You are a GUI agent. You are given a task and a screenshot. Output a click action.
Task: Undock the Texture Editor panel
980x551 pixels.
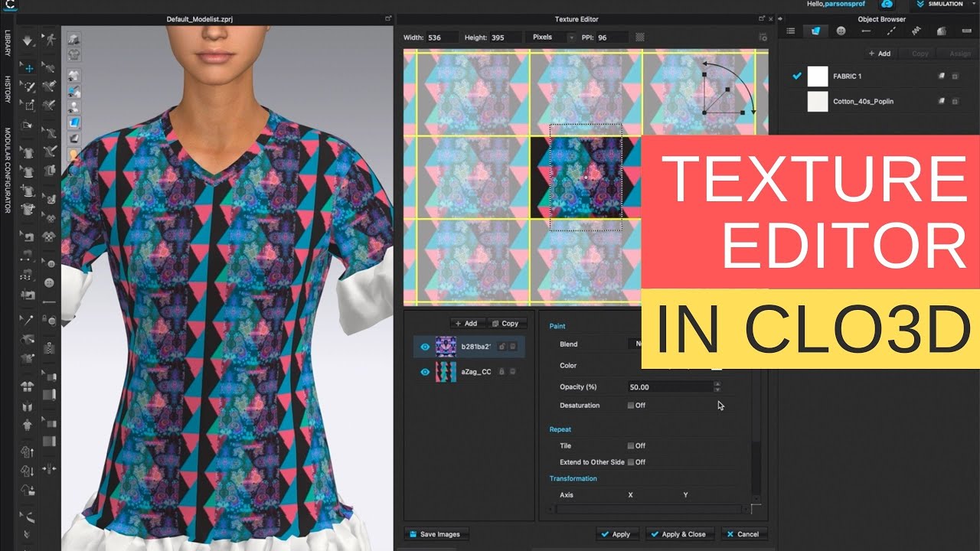[x=761, y=18]
